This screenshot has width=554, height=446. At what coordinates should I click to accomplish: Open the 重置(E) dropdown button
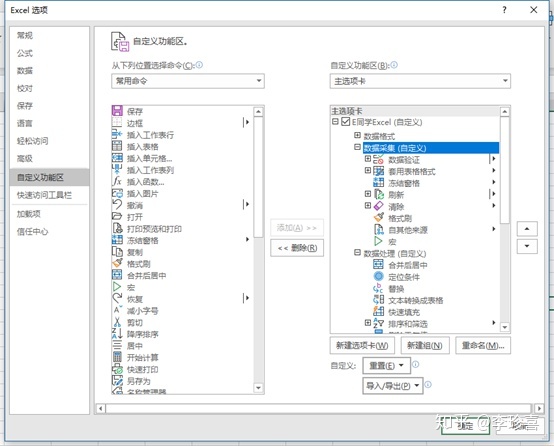coord(387,365)
